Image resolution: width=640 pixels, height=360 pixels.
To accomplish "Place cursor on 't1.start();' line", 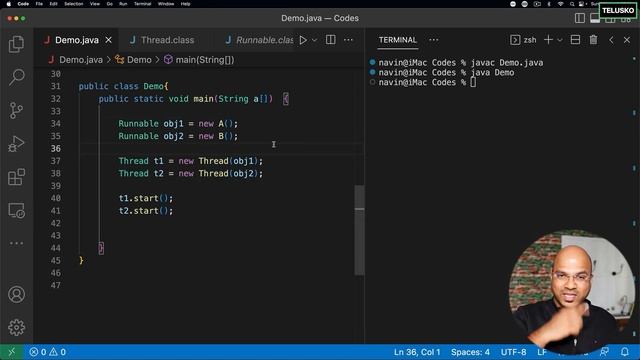I will pos(146,198).
